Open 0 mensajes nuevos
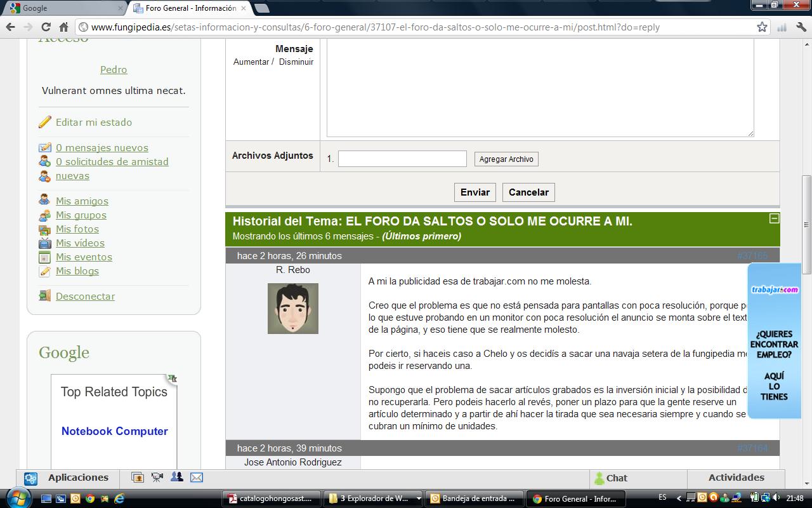Image resolution: width=812 pixels, height=508 pixels. 102,148
